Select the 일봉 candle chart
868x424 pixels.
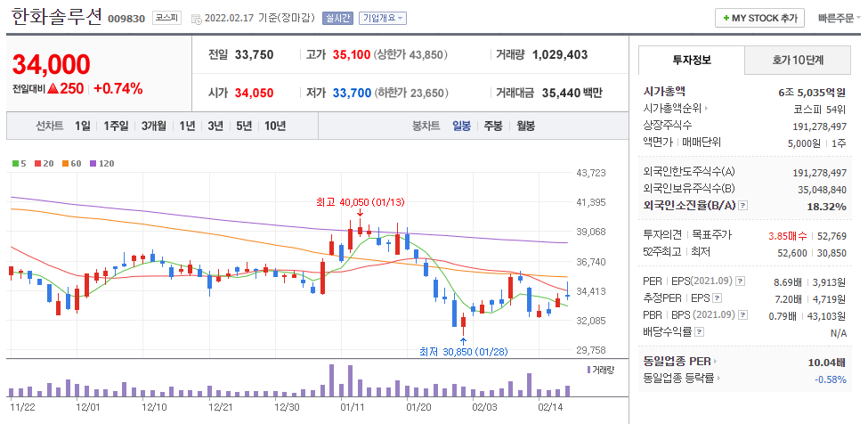coord(462,126)
